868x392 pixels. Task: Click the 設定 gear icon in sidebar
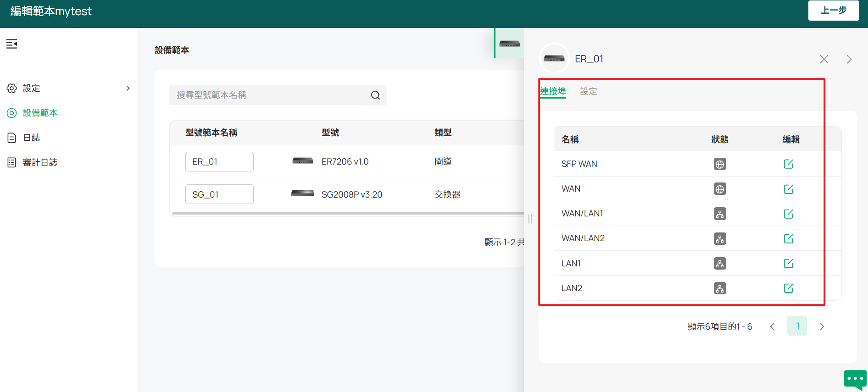coord(12,88)
